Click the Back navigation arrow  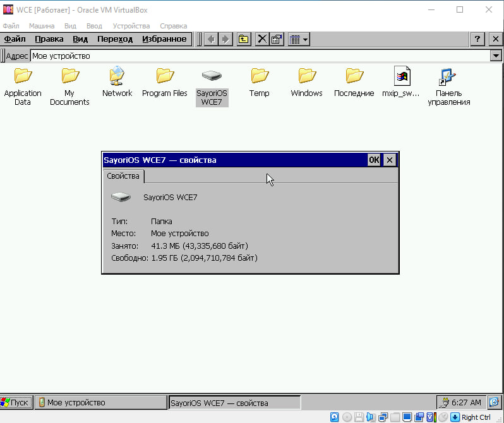tap(211, 39)
